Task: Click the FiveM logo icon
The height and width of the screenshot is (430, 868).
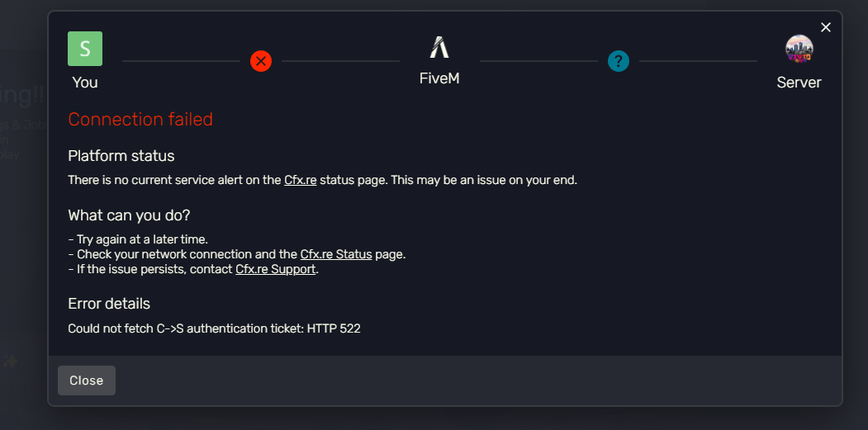Action: pos(439,47)
